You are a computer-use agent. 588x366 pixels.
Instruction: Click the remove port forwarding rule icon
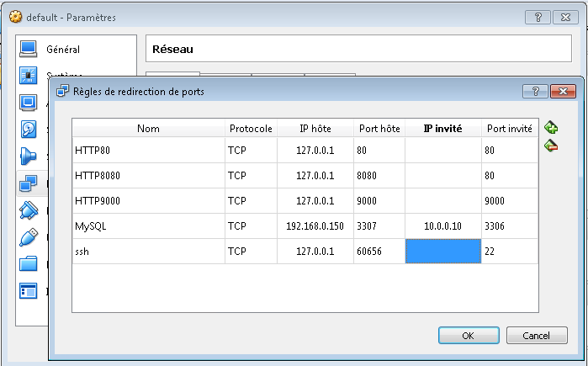551,146
